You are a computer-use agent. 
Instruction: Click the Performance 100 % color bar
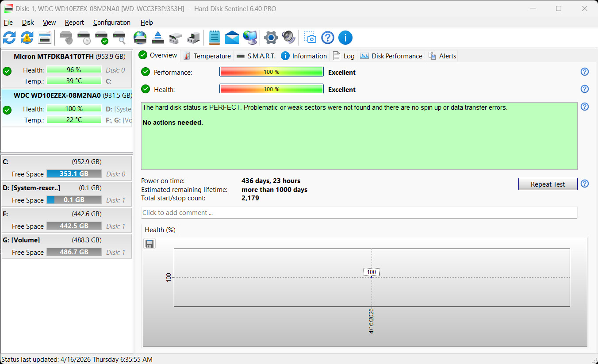(272, 72)
